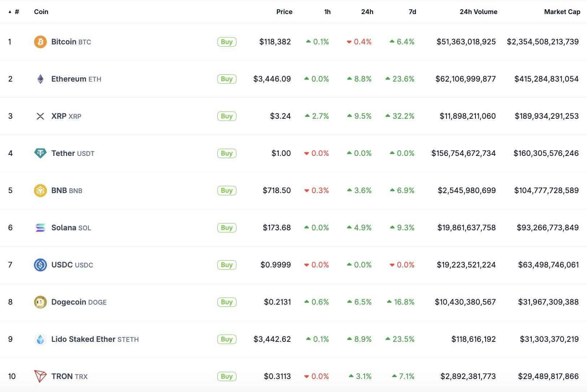Click the Bitcoin coin logo

pyautogui.click(x=40, y=42)
